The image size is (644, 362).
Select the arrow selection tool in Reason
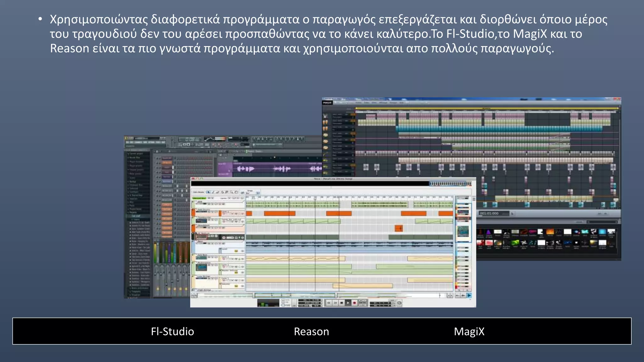point(208,192)
